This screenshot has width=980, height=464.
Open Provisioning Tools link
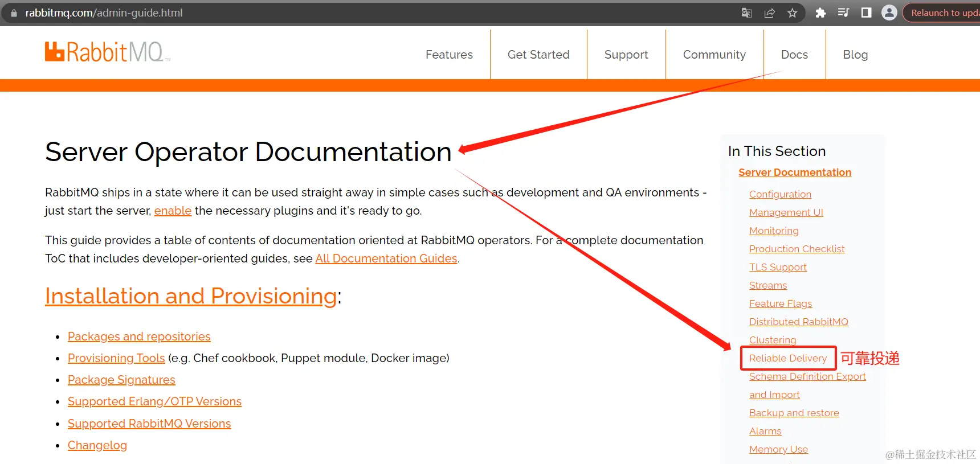tap(116, 358)
